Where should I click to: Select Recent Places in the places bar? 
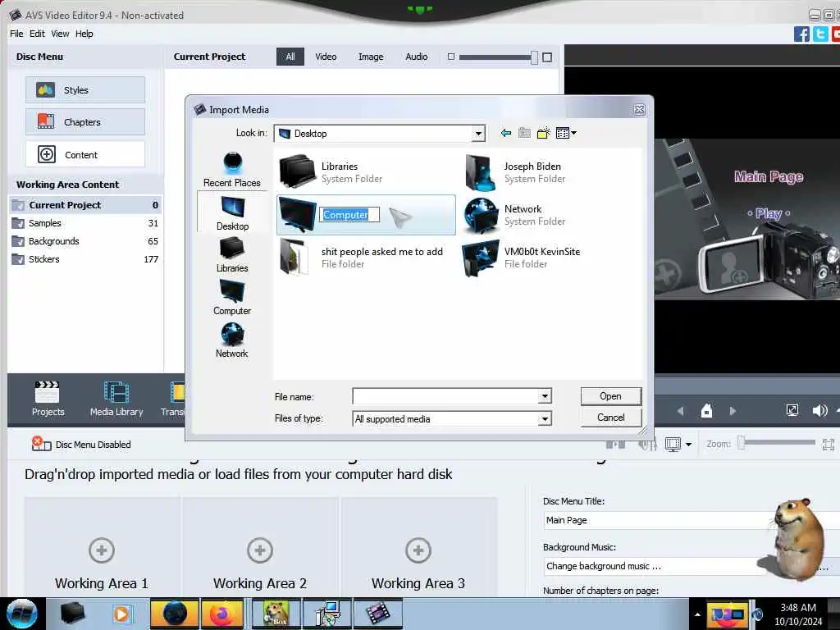(232, 169)
